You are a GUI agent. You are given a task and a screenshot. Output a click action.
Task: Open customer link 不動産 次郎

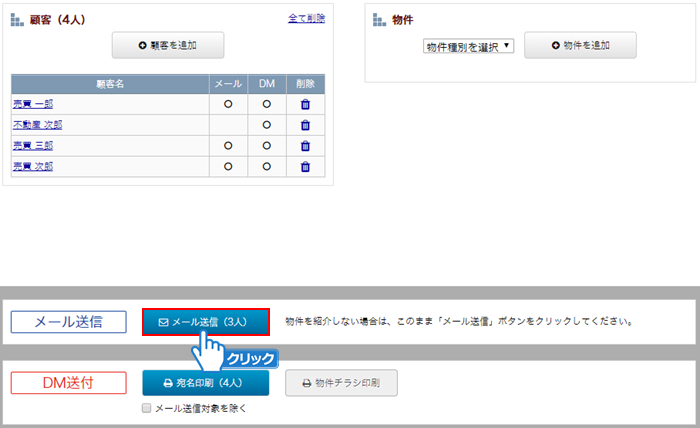[x=37, y=125]
